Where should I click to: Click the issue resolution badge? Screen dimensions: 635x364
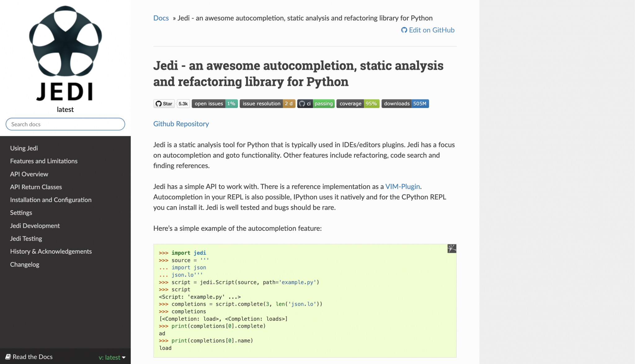(267, 104)
